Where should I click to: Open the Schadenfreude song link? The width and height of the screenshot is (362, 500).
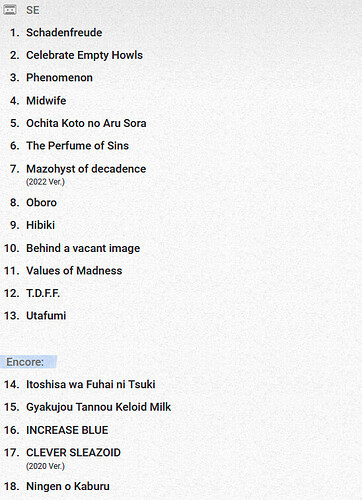tap(64, 33)
